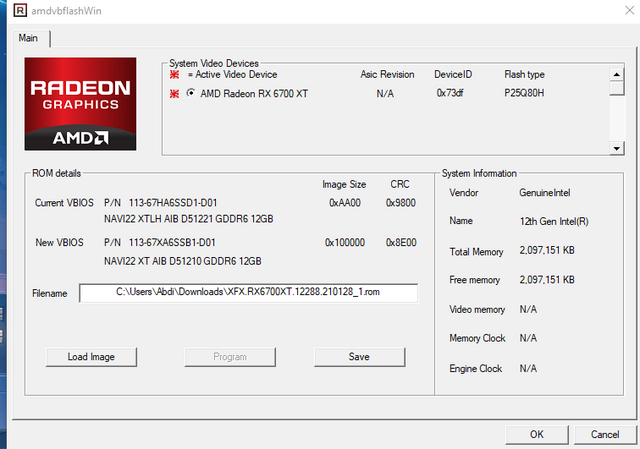Image resolution: width=640 pixels, height=449 pixels.
Task: Click the current image size 0xAA00
Action: pyautogui.click(x=345, y=203)
